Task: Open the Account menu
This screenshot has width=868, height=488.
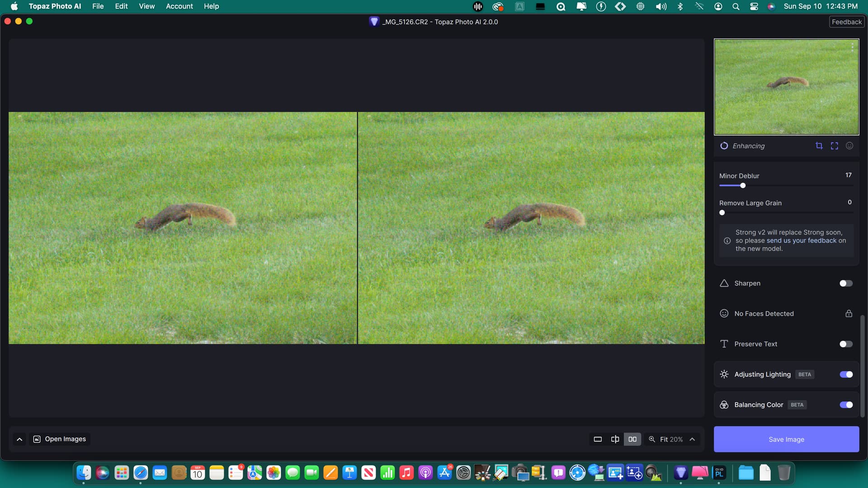Action: [x=179, y=6]
